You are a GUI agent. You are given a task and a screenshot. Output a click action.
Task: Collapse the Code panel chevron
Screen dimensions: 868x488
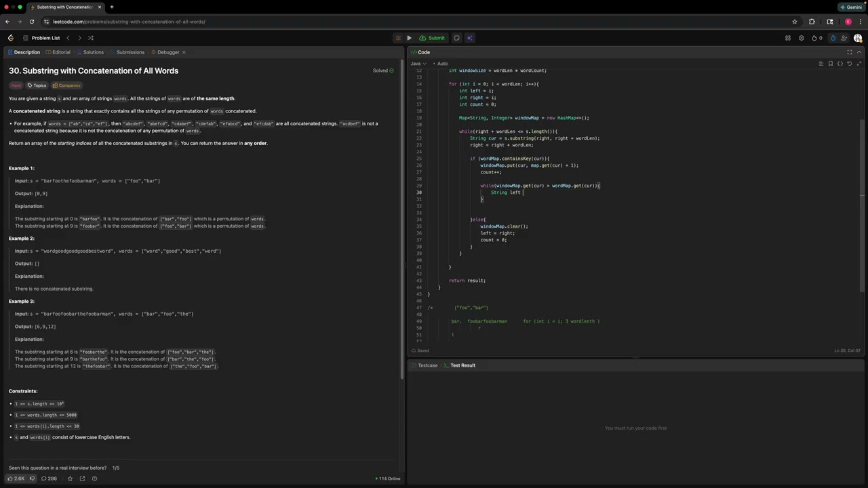(859, 52)
